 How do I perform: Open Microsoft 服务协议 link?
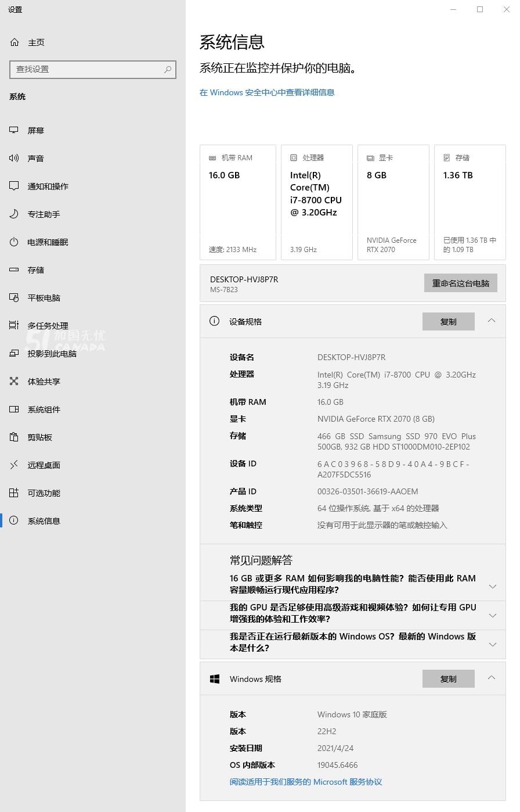click(x=306, y=782)
